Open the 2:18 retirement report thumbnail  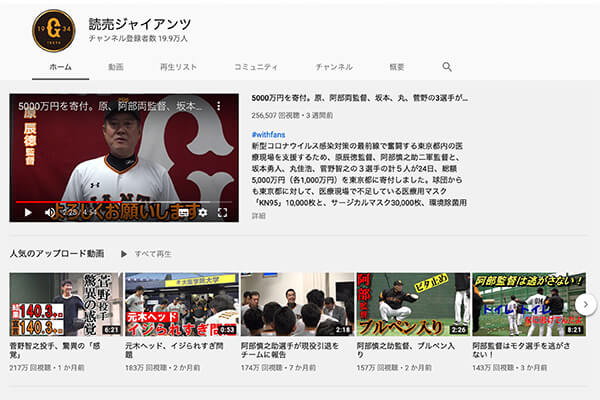pyautogui.click(x=297, y=304)
